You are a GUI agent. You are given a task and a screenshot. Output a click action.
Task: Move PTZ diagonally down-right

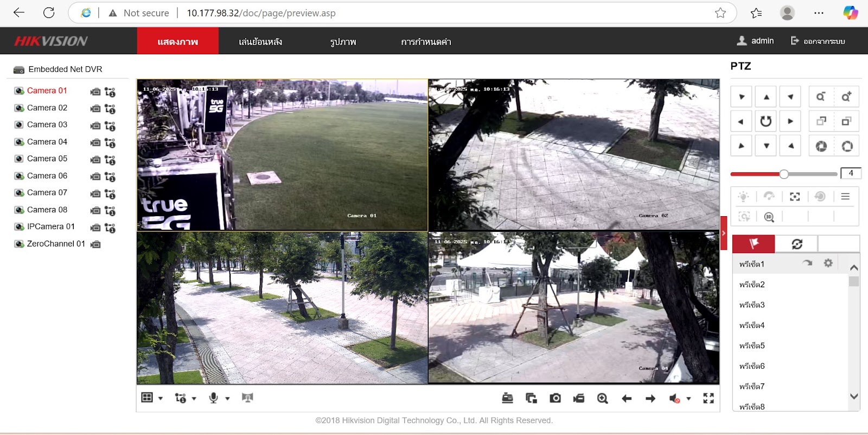[790, 146]
